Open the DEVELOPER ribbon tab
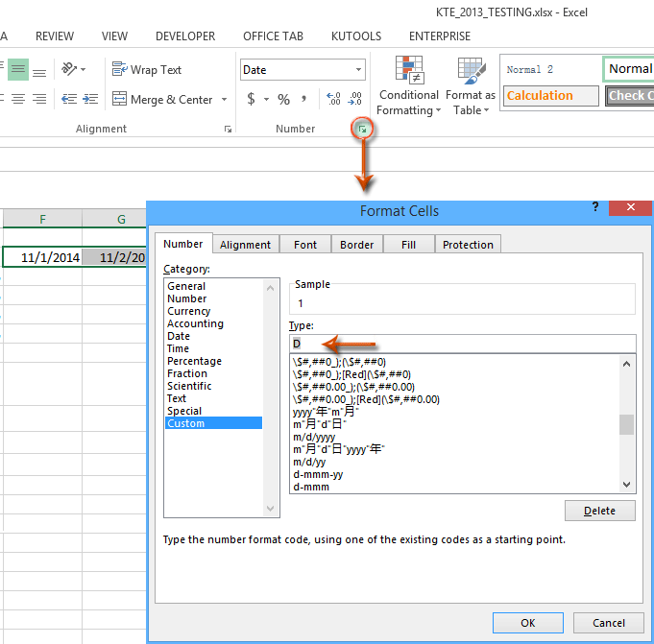654x644 pixels. pyautogui.click(x=185, y=36)
